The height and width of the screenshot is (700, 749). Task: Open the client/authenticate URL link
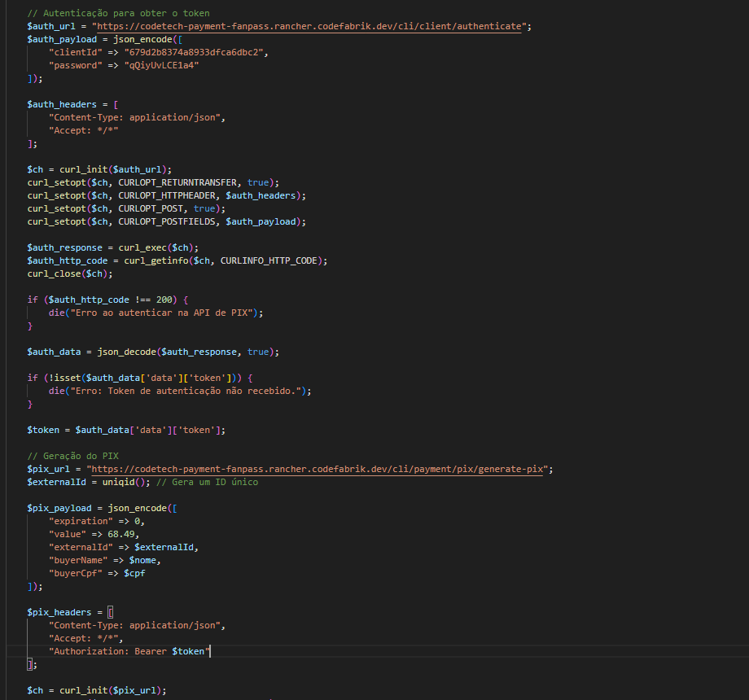pyautogui.click(x=308, y=26)
